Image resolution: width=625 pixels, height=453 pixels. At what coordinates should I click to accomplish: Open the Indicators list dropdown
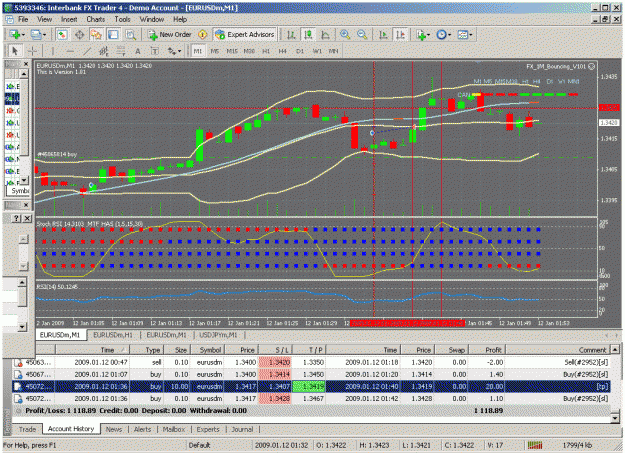click(x=423, y=35)
